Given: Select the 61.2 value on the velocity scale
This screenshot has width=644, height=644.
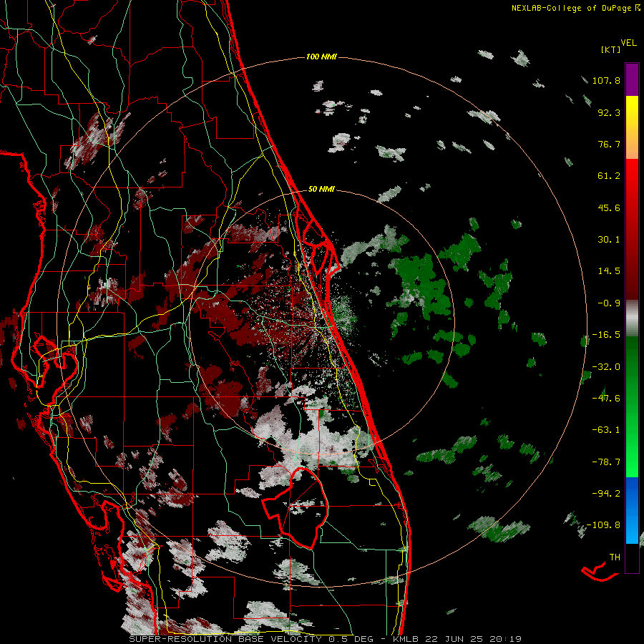Looking at the screenshot, I should [609, 176].
